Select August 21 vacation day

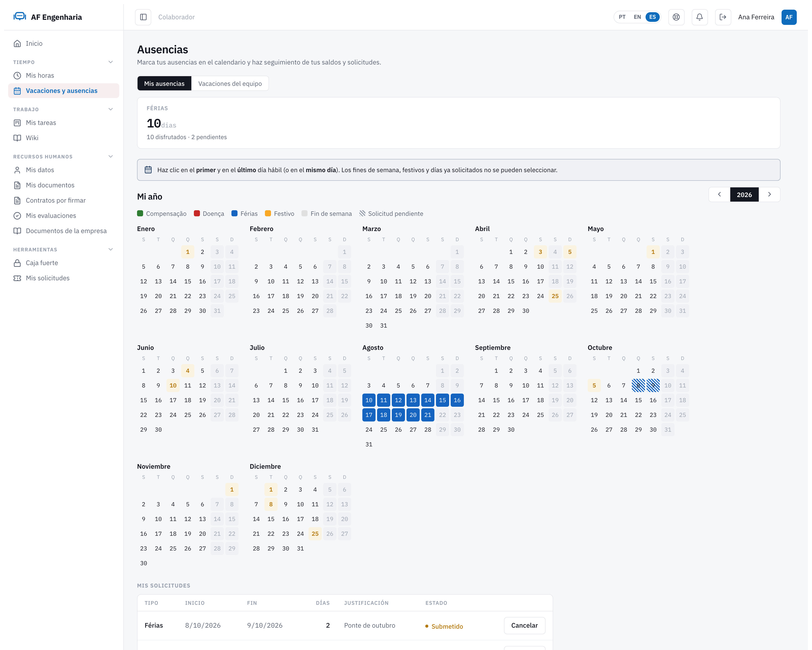tap(428, 415)
